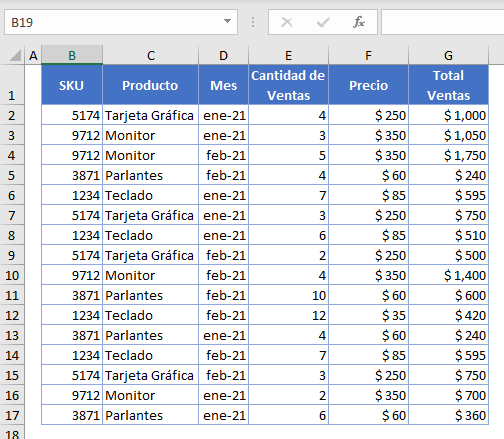Open the Name Box dropdown arrow
Screen dimensions: 504x439
point(227,21)
